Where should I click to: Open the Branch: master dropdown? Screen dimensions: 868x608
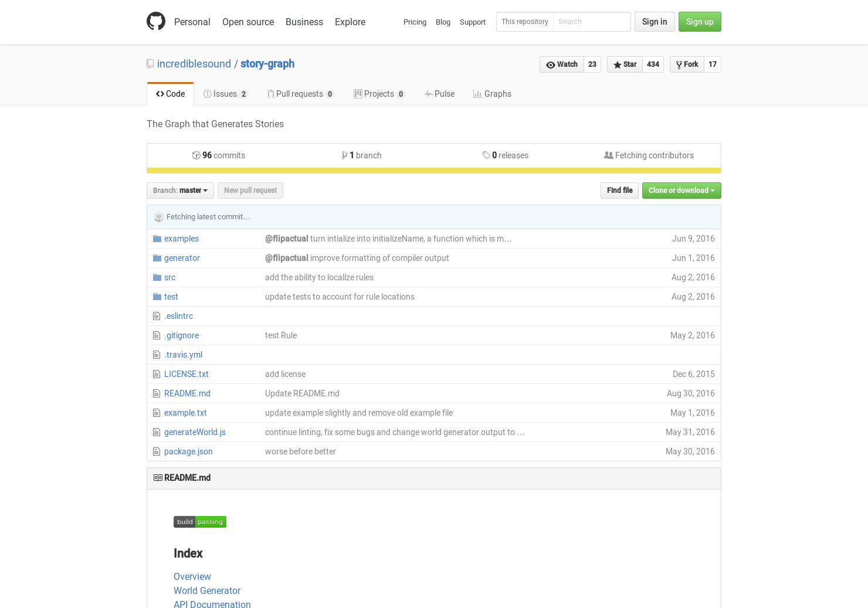pos(180,191)
